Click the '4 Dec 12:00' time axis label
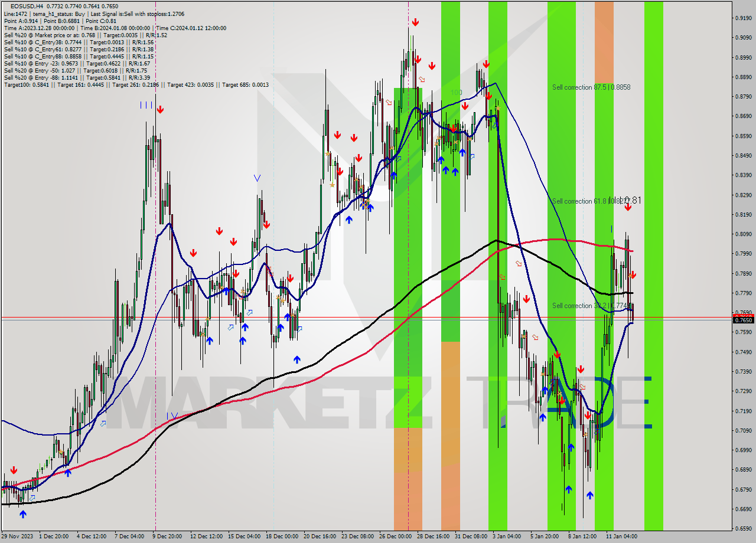 coord(92,537)
